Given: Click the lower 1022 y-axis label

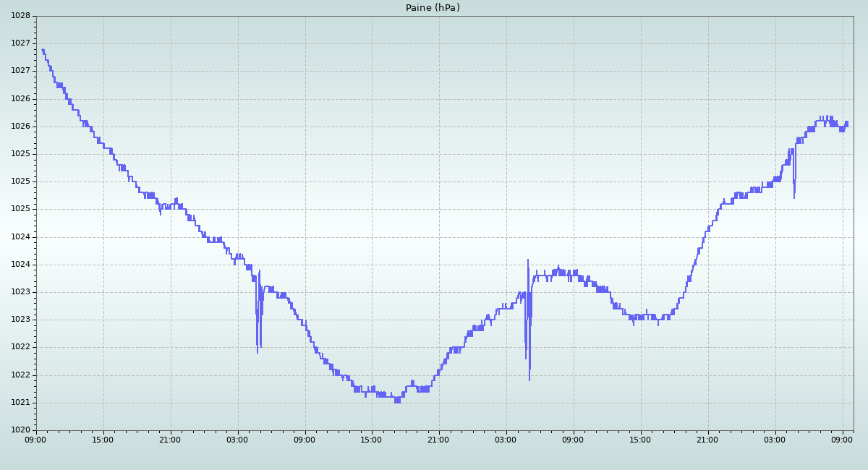Looking at the screenshot, I should (20, 375).
